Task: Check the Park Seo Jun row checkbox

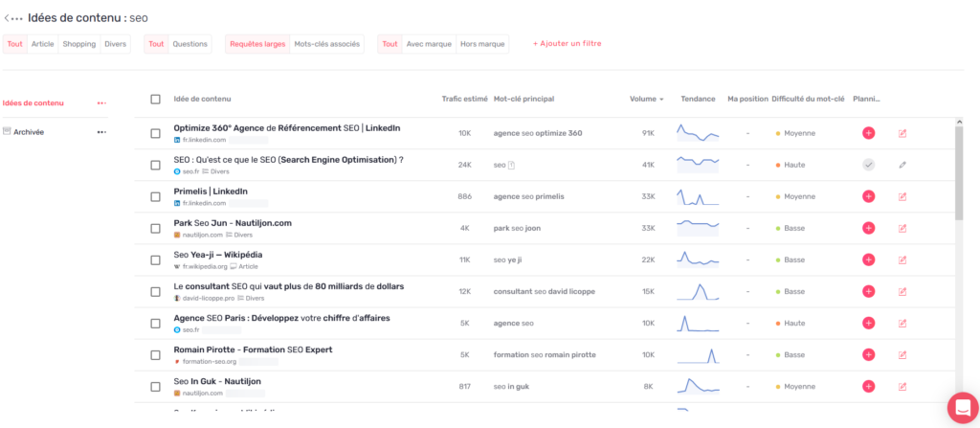Action: tap(156, 229)
